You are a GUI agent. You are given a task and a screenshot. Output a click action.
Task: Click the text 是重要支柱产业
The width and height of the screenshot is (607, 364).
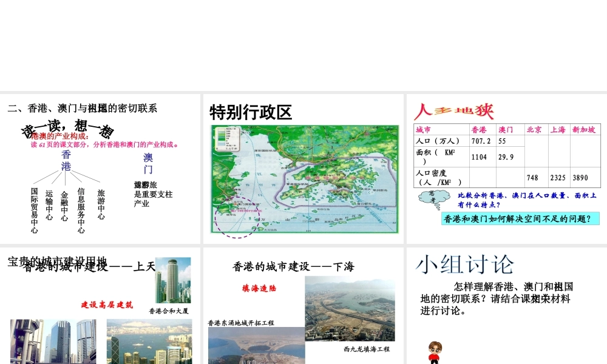point(153,198)
